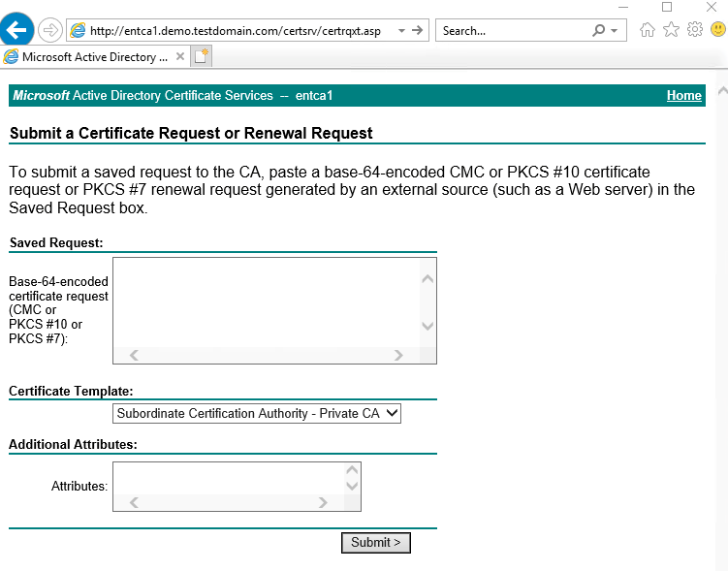Click the 'Microsoft Active Directory Certificate Services' banner text
The height and width of the screenshot is (571, 728).
coord(143,96)
